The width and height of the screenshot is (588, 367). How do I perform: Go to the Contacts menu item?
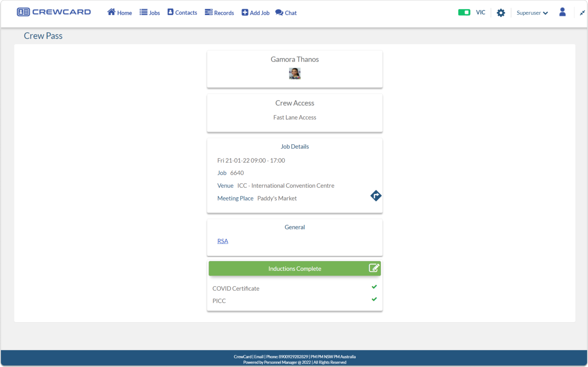[182, 13]
